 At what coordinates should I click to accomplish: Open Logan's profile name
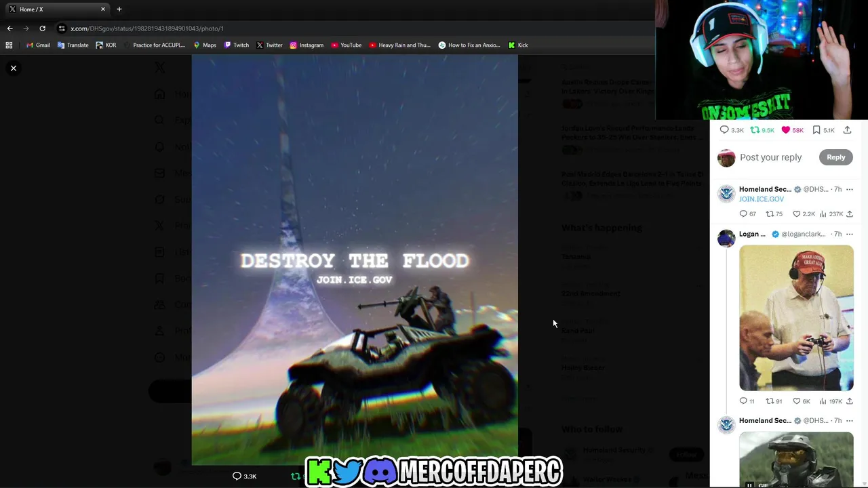pyautogui.click(x=752, y=234)
